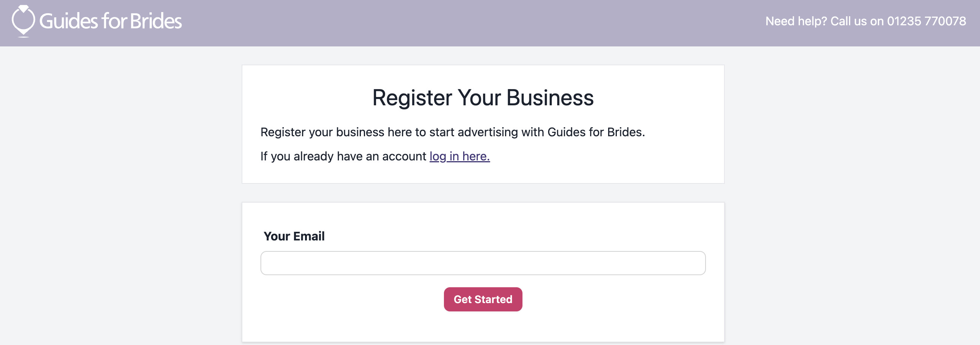Click the phone number 01235 770078
The image size is (980, 345).
(x=926, y=21)
